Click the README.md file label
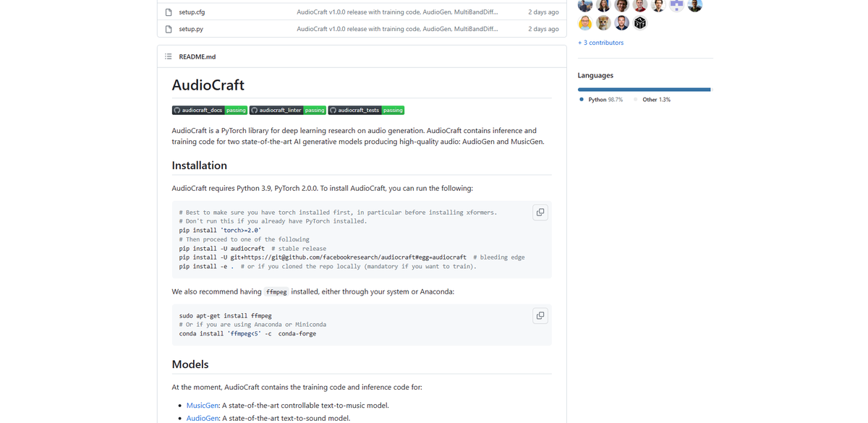This screenshot has width=868, height=423. [197, 56]
